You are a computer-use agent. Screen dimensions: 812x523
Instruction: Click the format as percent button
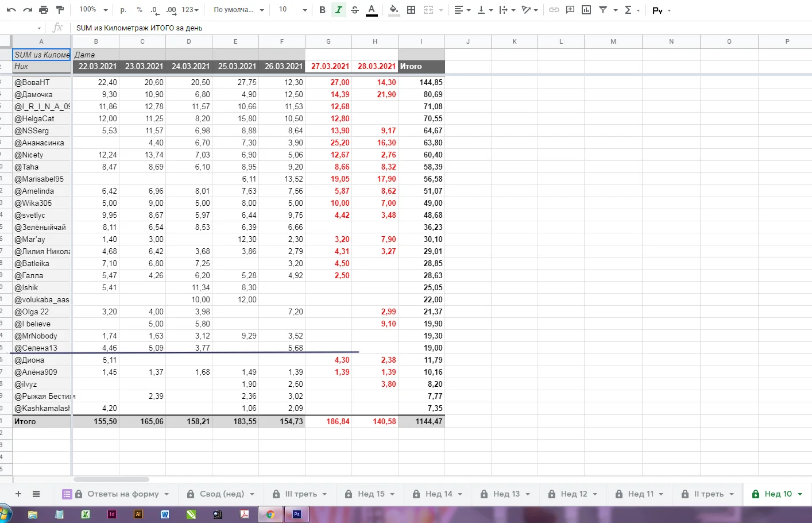pos(140,10)
